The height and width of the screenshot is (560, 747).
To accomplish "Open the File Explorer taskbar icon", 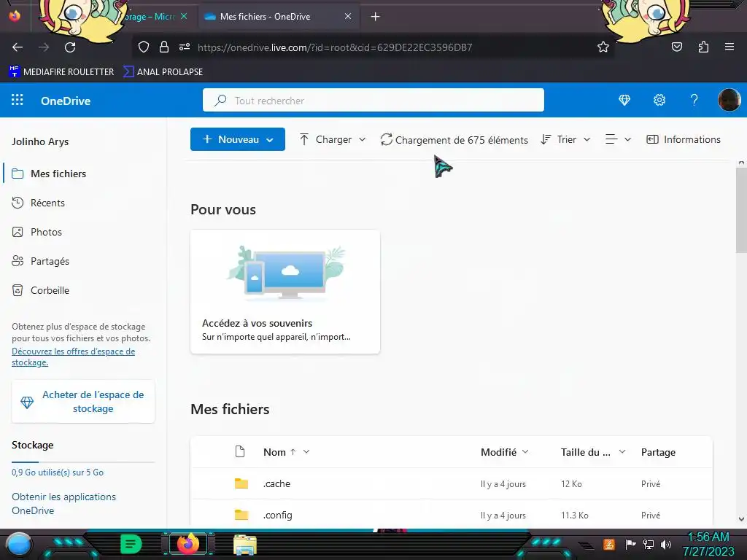I will tap(245, 544).
